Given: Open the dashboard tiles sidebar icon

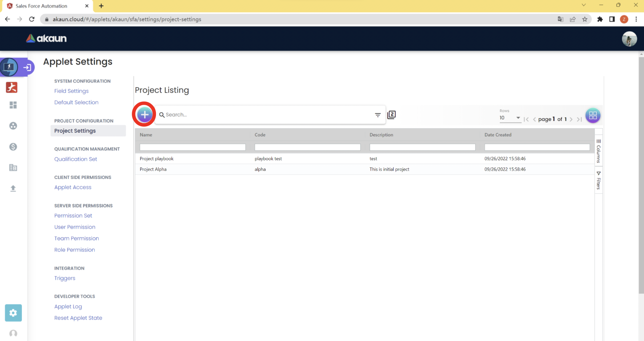Looking at the screenshot, I should click(x=13, y=105).
